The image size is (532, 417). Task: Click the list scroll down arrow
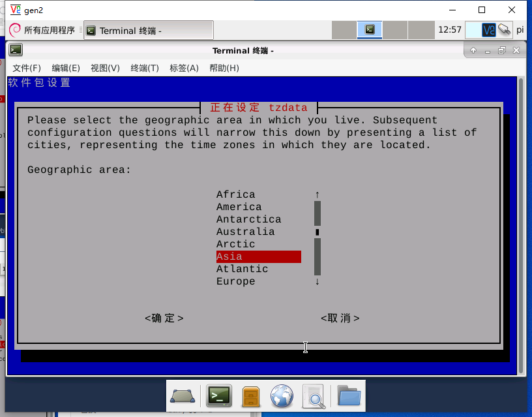click(x=318, y=281)
